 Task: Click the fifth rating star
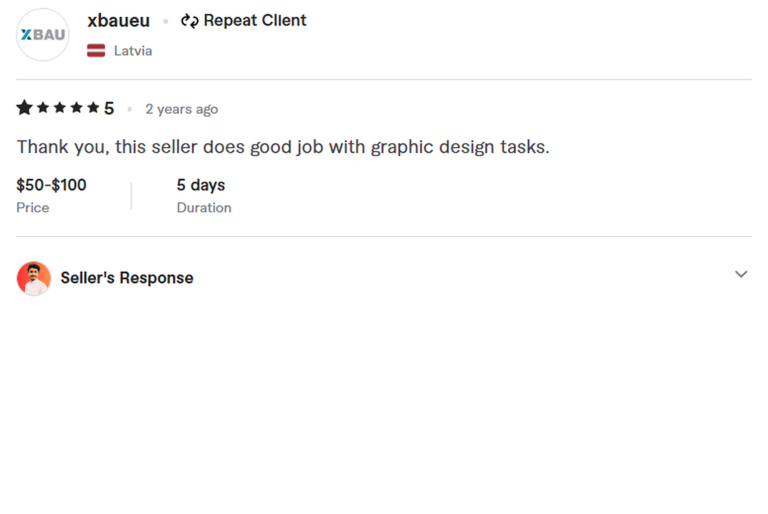click(93, 107)
